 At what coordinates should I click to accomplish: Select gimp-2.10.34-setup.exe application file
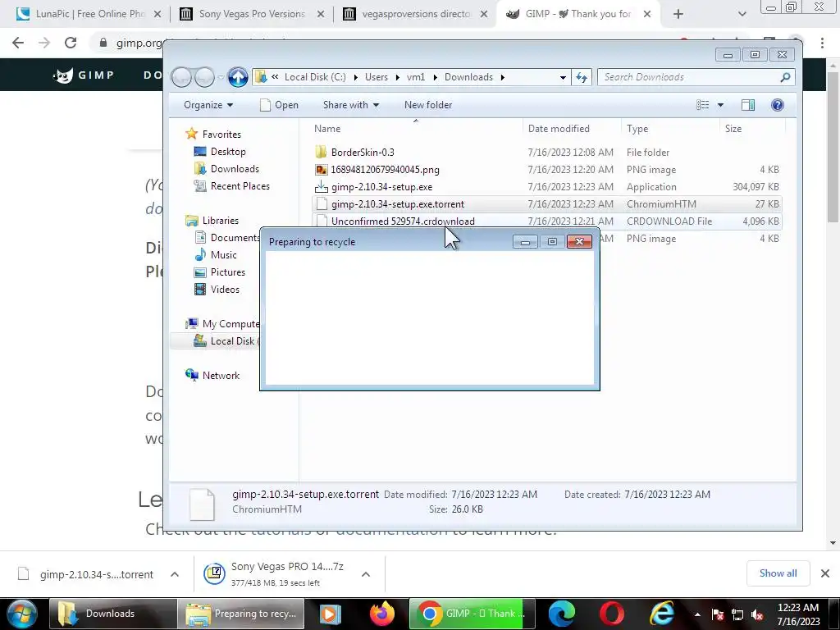point(382,187)
